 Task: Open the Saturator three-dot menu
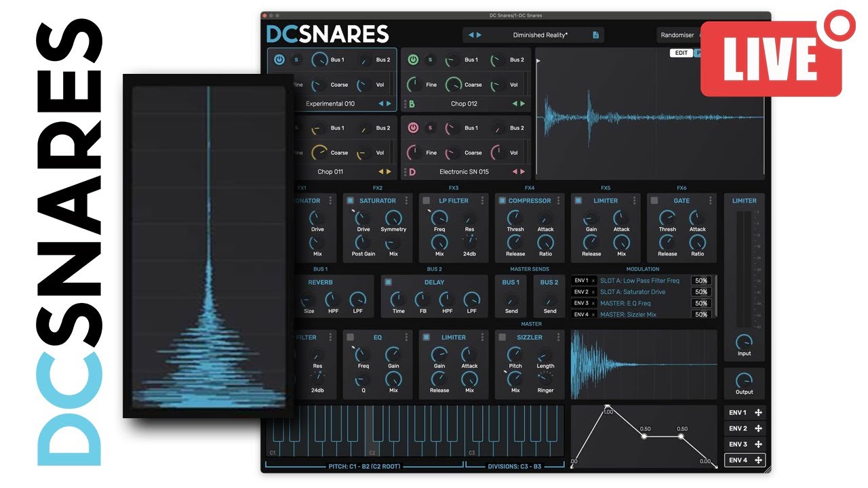(407, 201)
